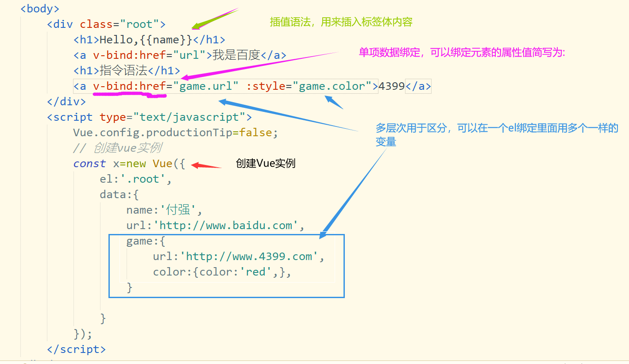Click the opening <body> tag
The image size is (629, 364).
pos(40,8)
